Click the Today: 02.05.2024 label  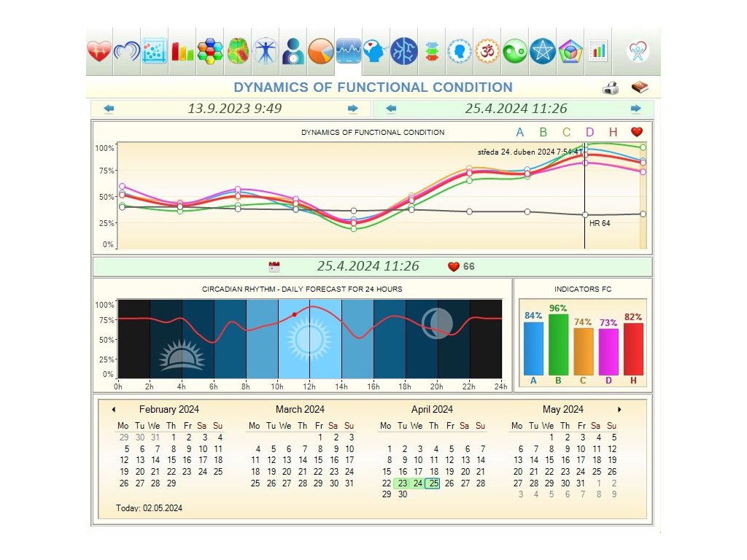(x=149, y=508)
